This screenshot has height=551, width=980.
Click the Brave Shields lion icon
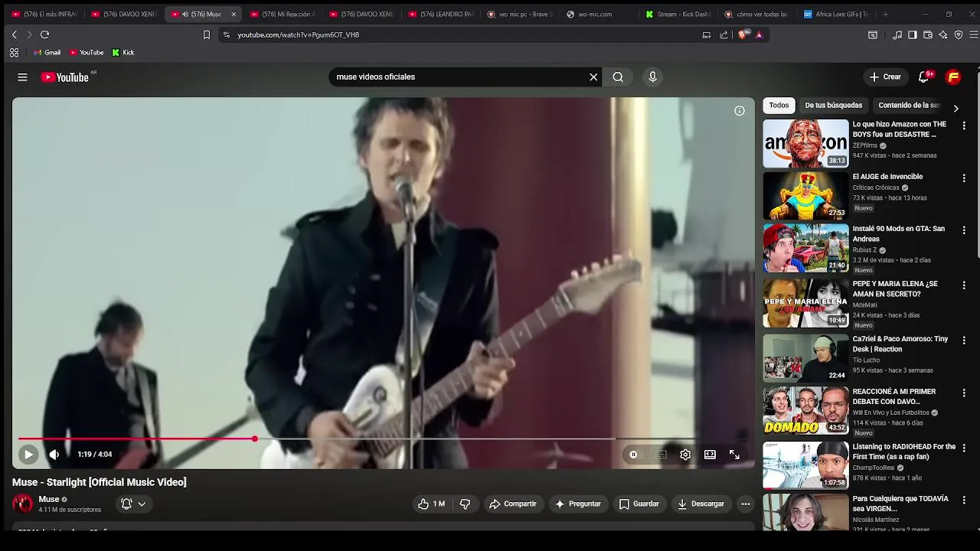coord(742,34)
